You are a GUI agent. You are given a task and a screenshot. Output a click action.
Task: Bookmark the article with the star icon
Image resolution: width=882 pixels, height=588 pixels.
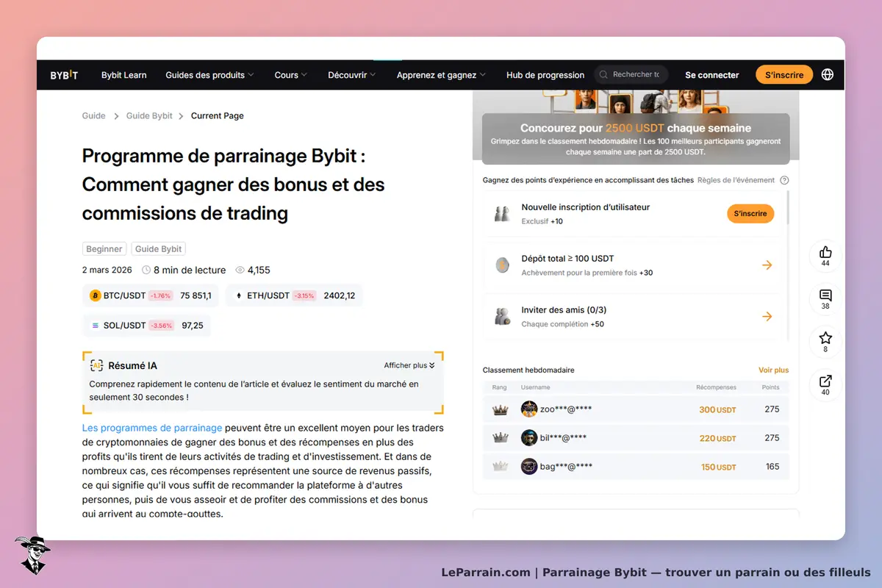coord(825,338)
